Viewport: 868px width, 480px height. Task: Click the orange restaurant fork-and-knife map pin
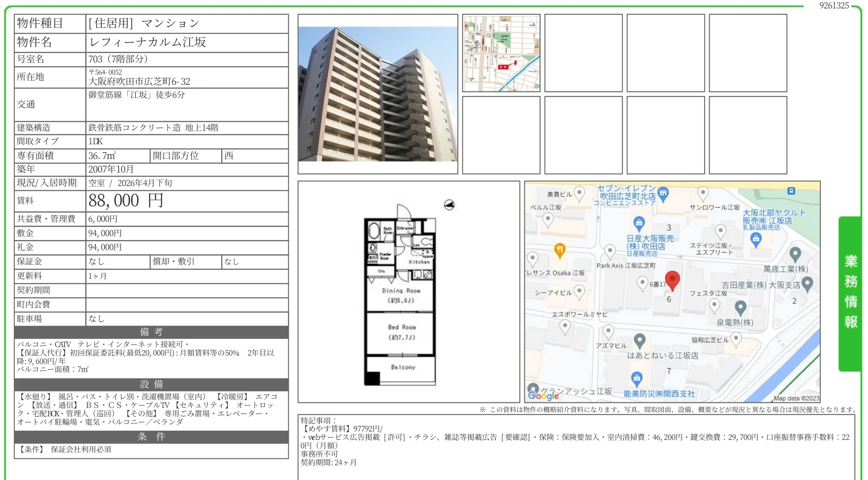(x=559, y=250)
